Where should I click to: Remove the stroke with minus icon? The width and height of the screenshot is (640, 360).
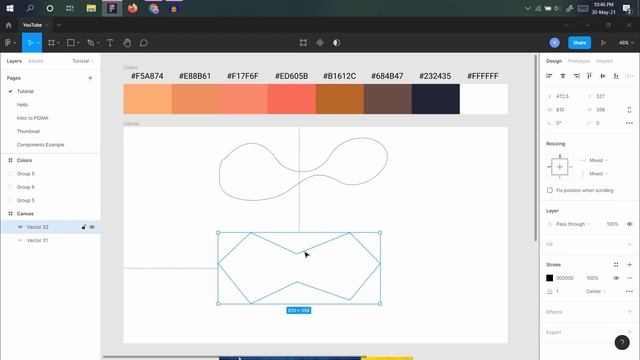click(x=629, y=278)
